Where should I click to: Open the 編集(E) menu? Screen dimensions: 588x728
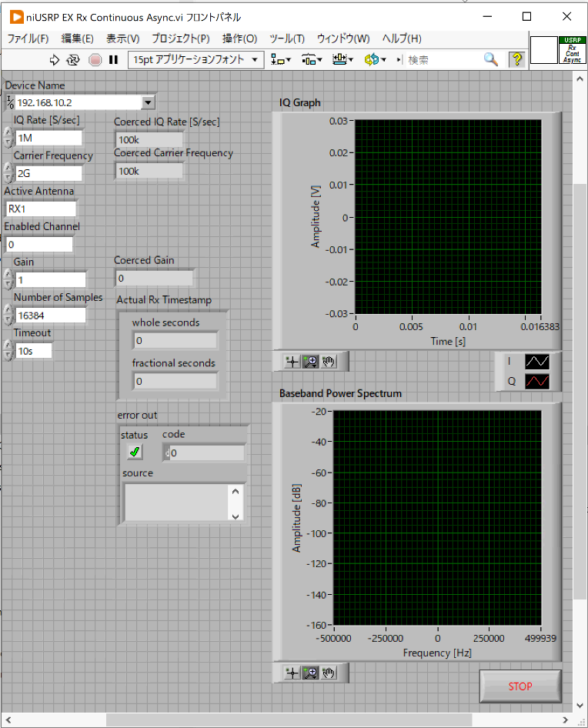click(x=77, y=38)
